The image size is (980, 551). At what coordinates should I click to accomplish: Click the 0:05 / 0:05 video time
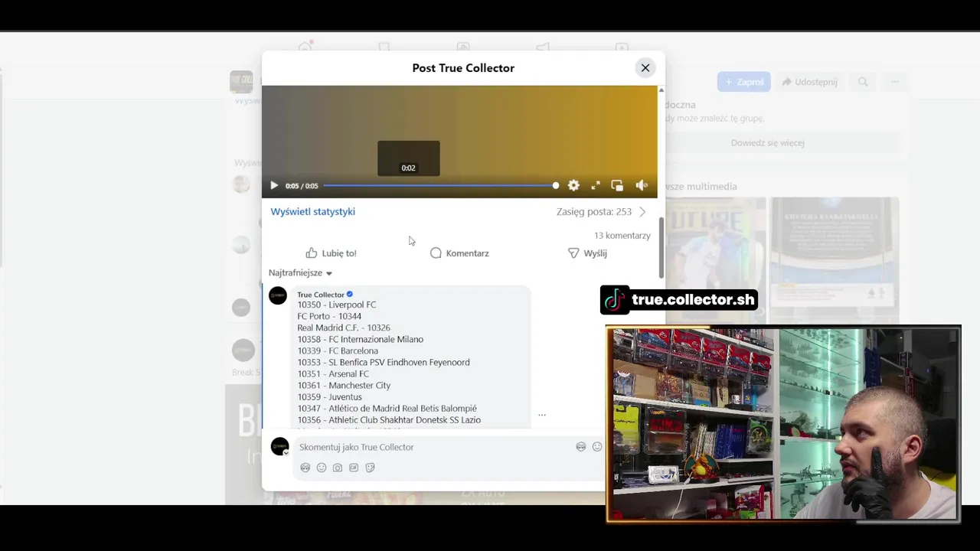302,186
